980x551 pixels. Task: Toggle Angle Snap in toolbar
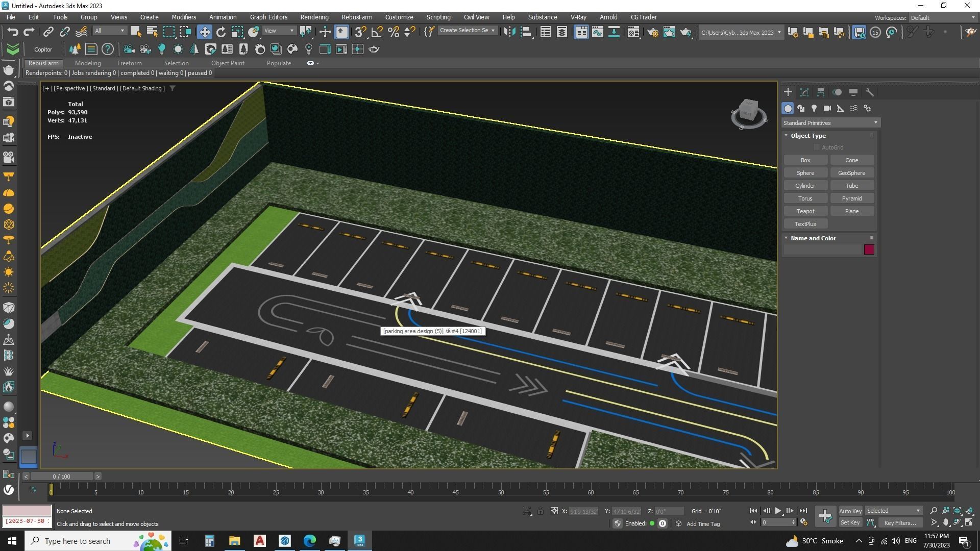[x=377, y=32]
